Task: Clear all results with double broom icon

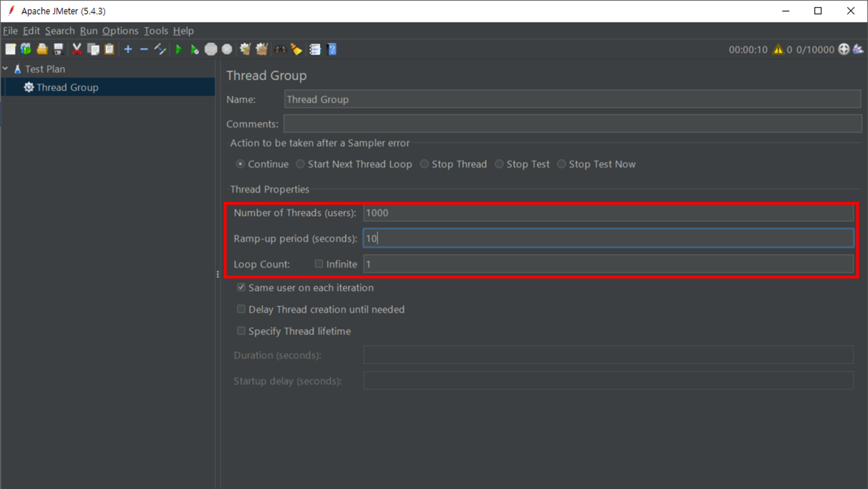Action: [x=262, y=49]
